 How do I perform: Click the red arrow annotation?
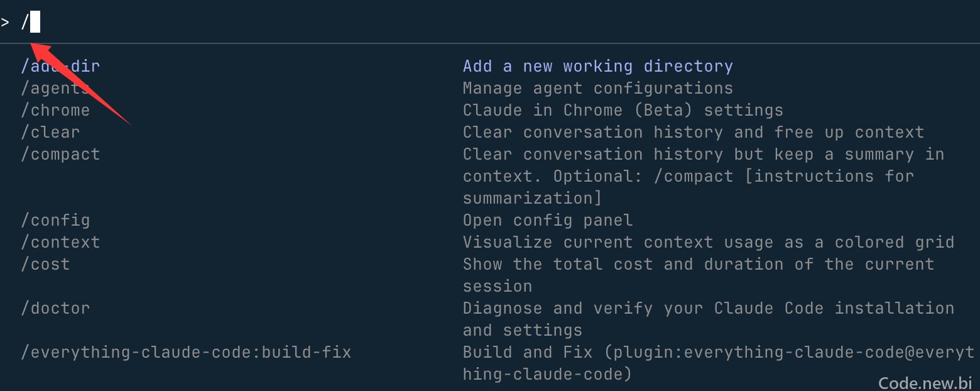80,83
